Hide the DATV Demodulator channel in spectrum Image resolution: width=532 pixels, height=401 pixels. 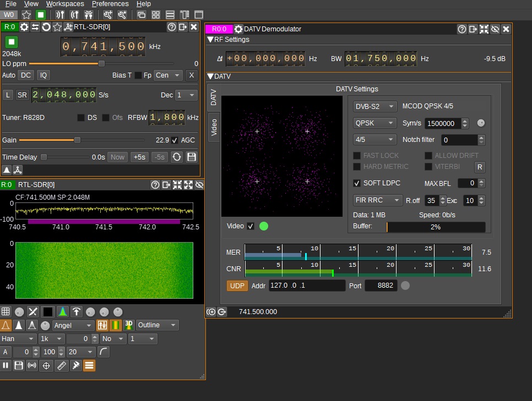(x=495, y=29)
